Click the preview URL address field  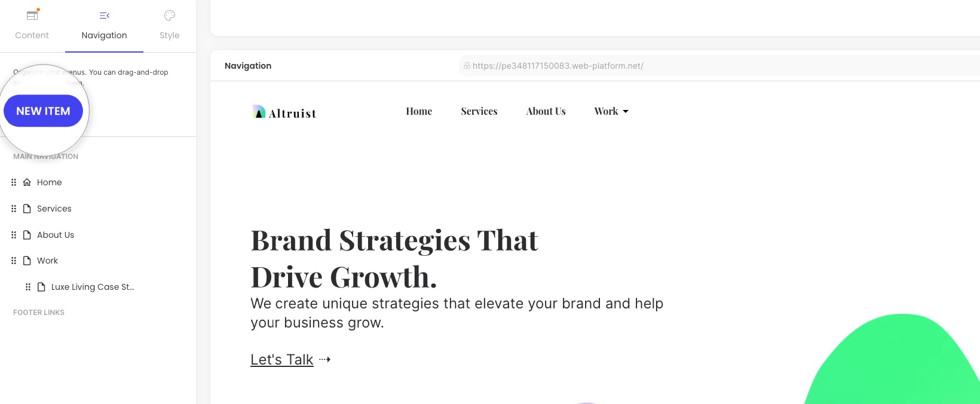pos(719,66)
